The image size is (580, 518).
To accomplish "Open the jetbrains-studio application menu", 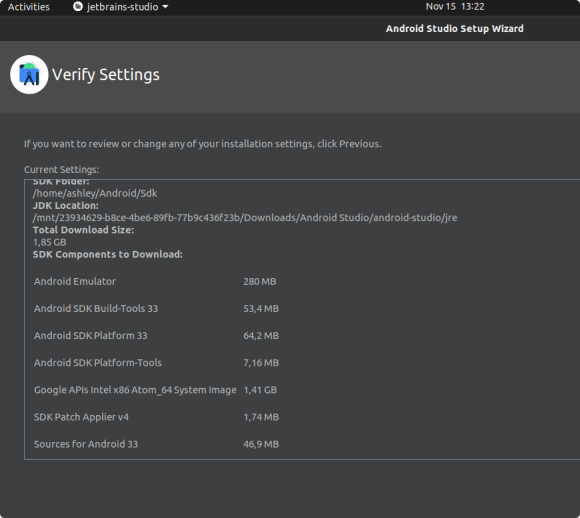I will [x=121, y=7].
